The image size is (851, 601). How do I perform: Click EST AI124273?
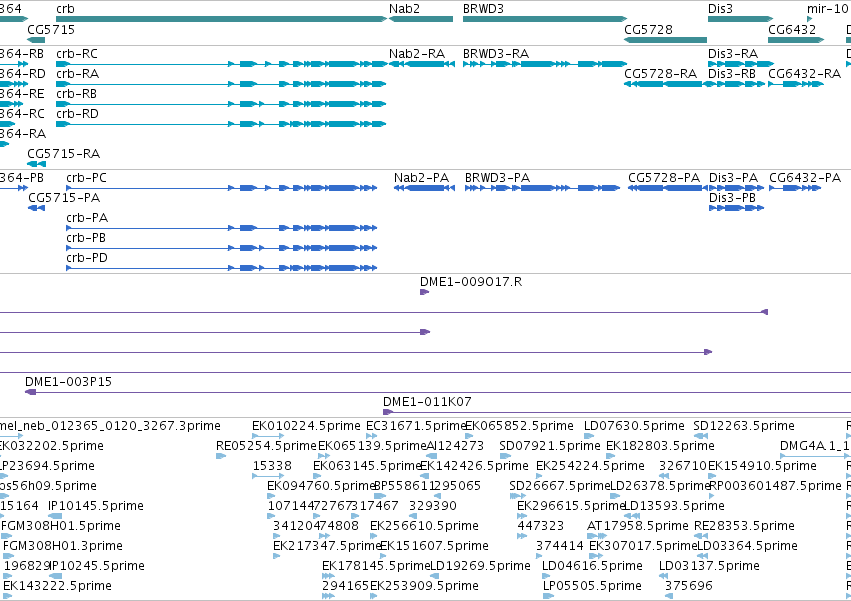tap(431, 456)
